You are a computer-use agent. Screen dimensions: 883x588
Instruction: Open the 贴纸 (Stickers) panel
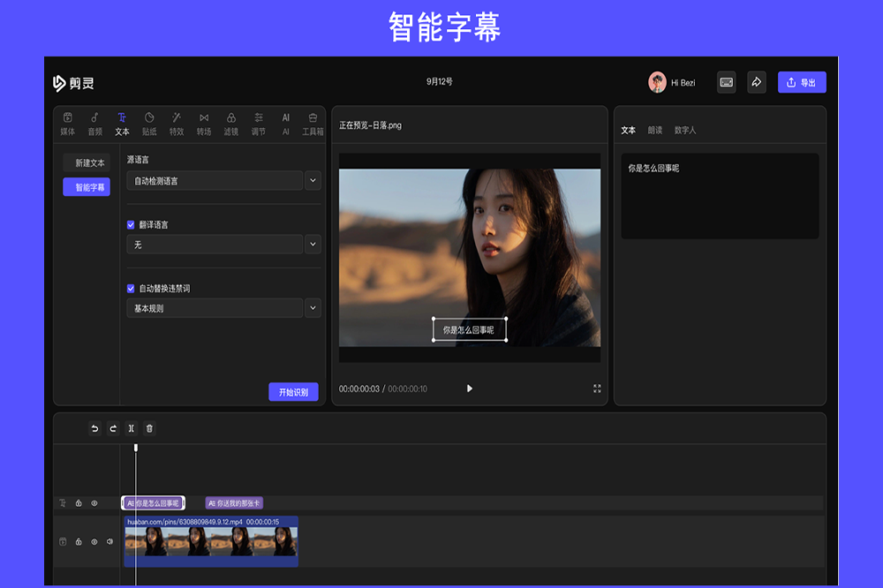[x=149, y=124]
